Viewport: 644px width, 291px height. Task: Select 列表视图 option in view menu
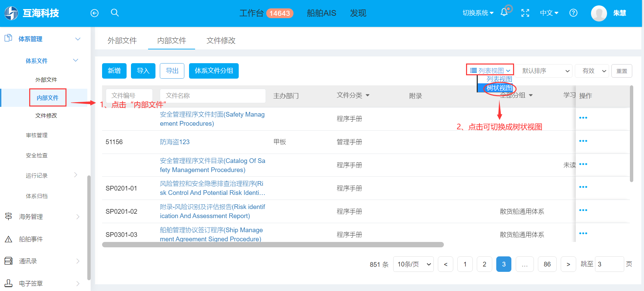point(499,79)
